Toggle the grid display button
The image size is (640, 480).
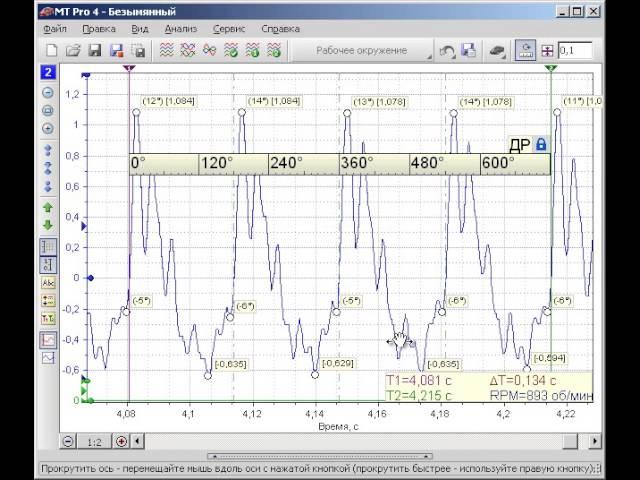tap(48, 247)
